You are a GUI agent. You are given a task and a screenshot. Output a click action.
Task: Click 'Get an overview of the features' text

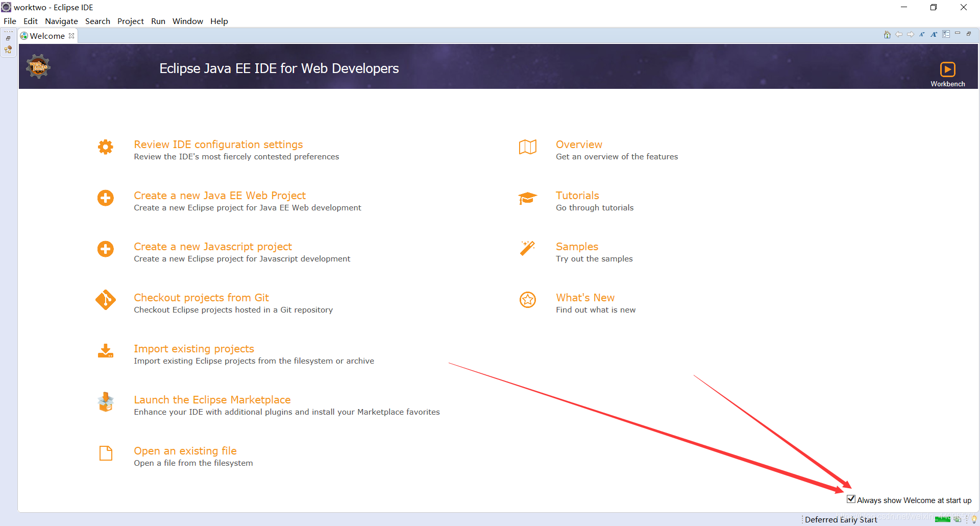617,157
